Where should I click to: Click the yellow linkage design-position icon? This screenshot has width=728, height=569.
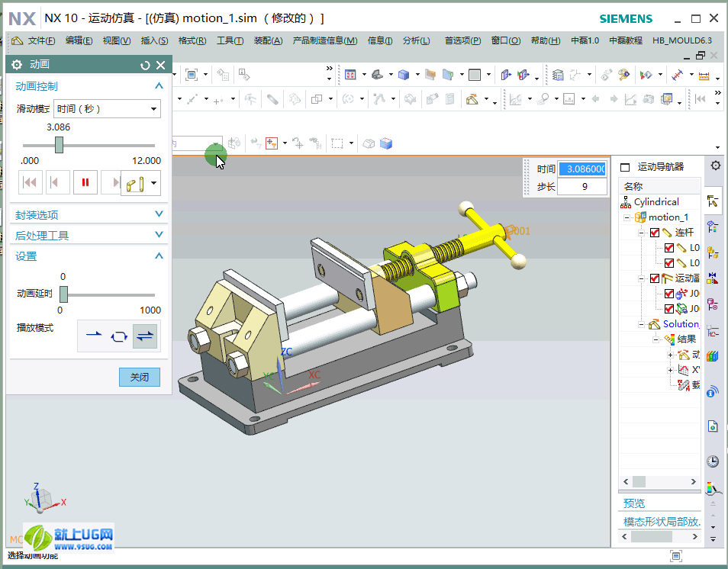click(135, 184)
